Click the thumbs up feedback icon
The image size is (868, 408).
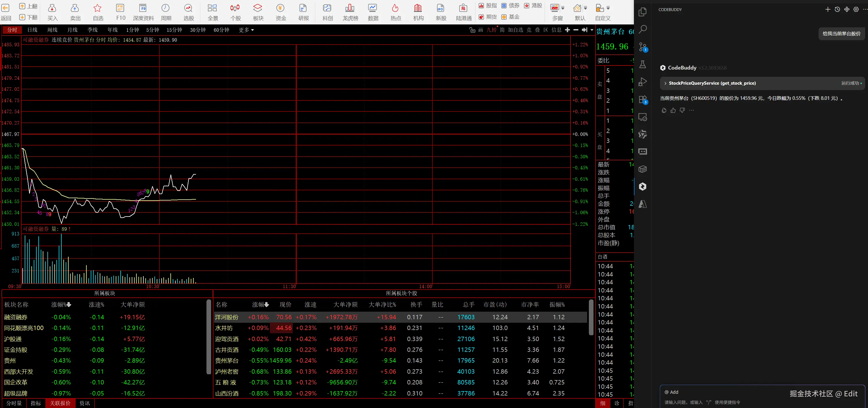673,110
